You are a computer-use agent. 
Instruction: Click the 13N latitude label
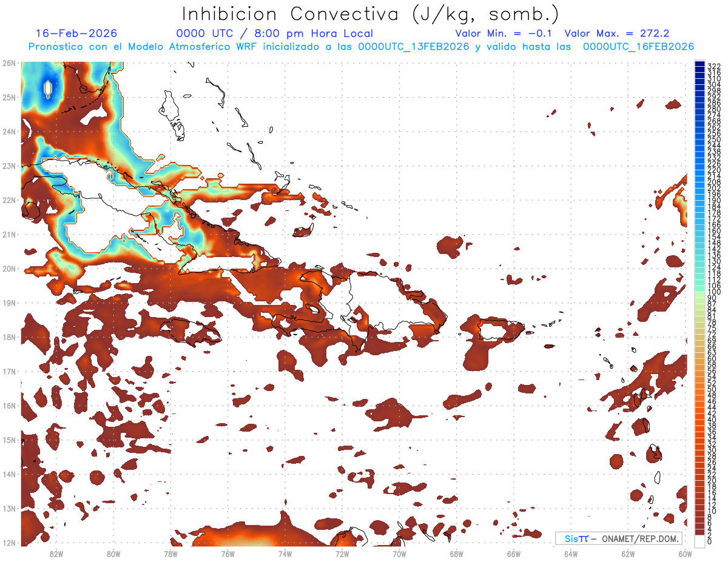[x=8, y=508]
